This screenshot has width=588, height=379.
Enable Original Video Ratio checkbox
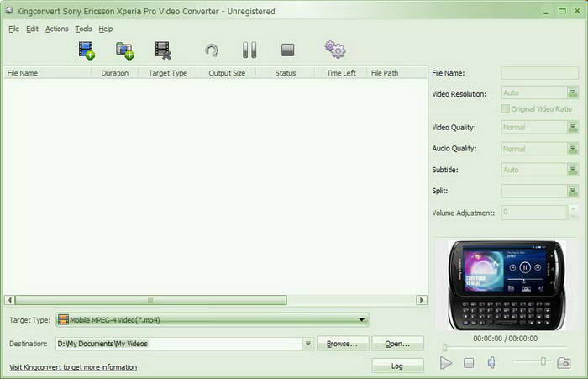coord(505,108)
